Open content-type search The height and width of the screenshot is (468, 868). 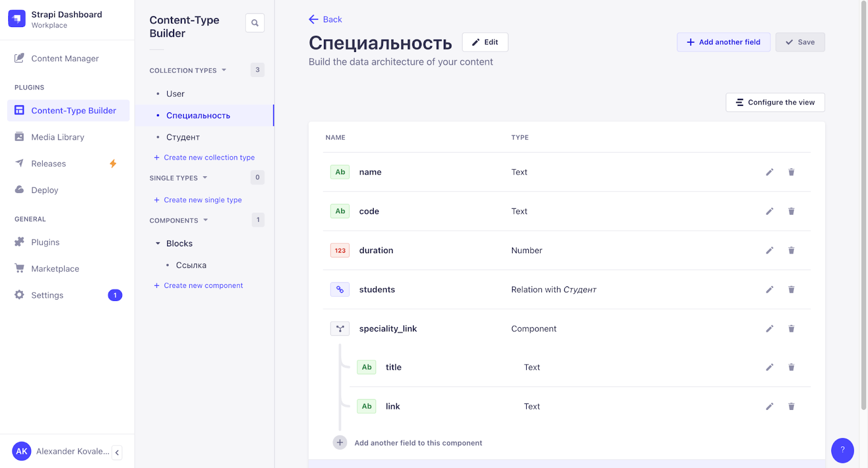[x=255, y=23]
